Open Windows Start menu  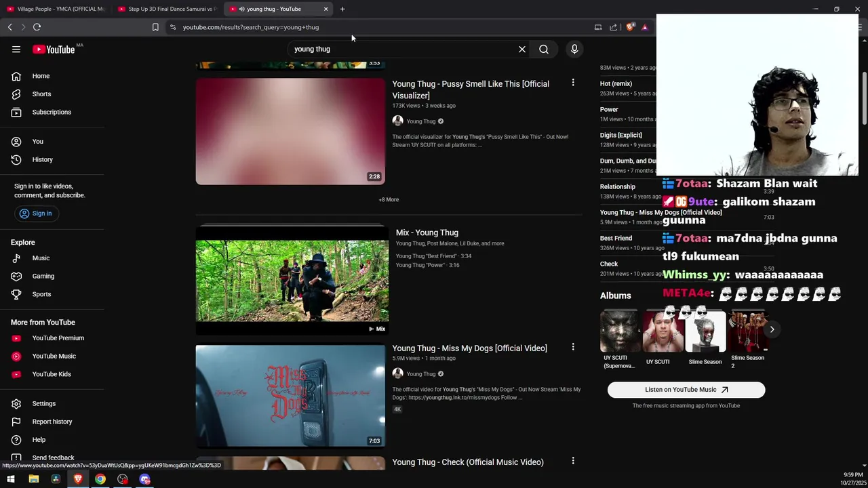[11, 479]
